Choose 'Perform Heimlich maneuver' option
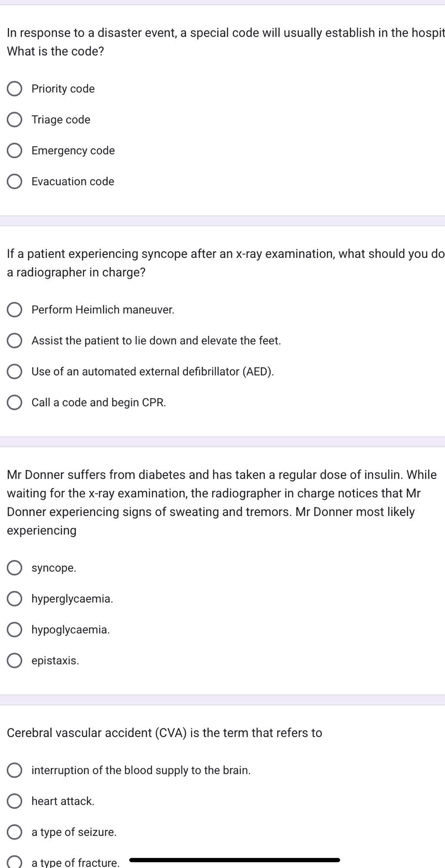Viewport: 445px width, 868px height. (15, 310)
